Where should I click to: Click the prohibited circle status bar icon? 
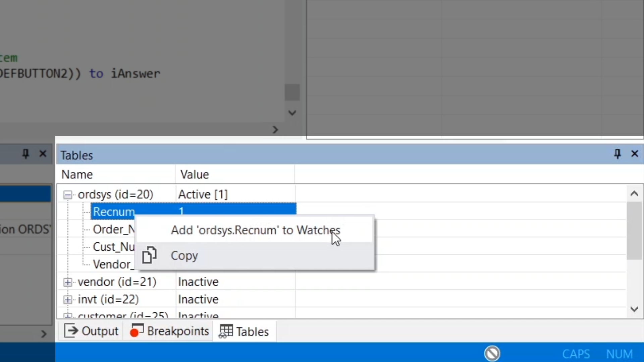(x=492, y=353)
